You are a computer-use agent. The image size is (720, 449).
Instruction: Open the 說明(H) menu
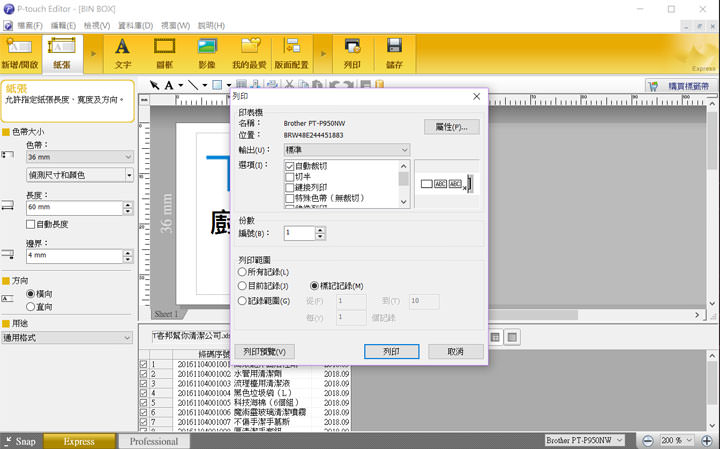(x=211, y=26)
